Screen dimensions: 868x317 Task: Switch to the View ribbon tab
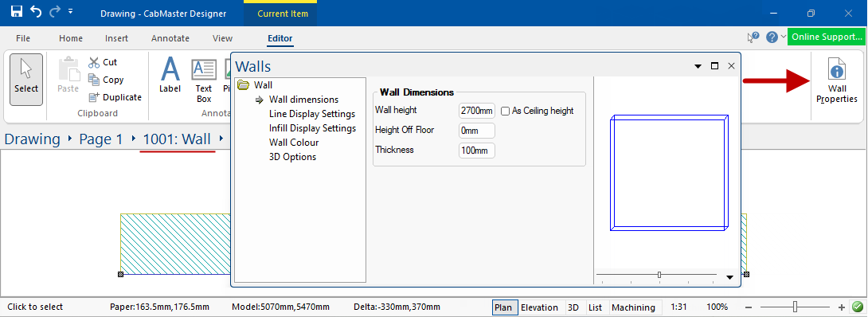tap(222, 38)
